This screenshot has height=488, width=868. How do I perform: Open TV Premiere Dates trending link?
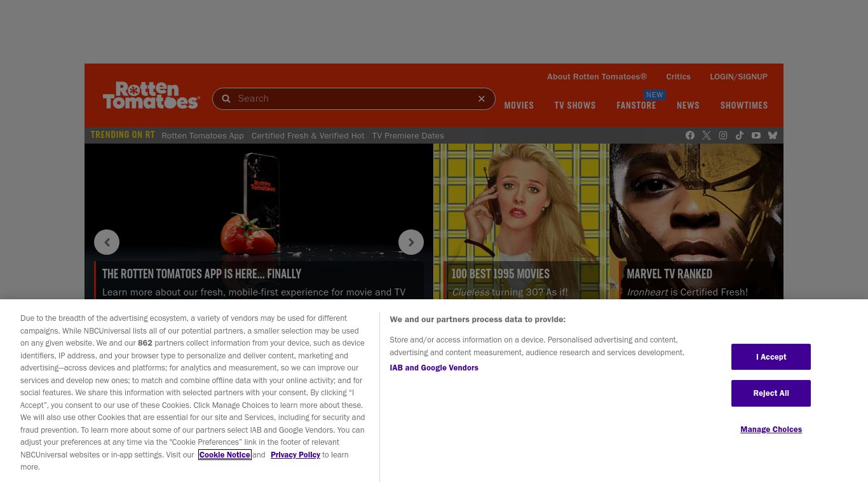coord(408,135)
